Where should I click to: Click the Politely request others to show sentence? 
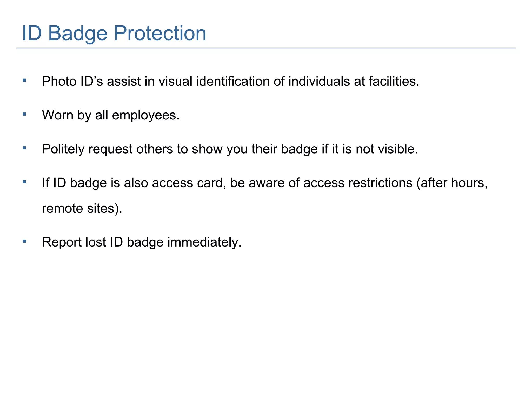pyautogui.click(x=230, y=149)
